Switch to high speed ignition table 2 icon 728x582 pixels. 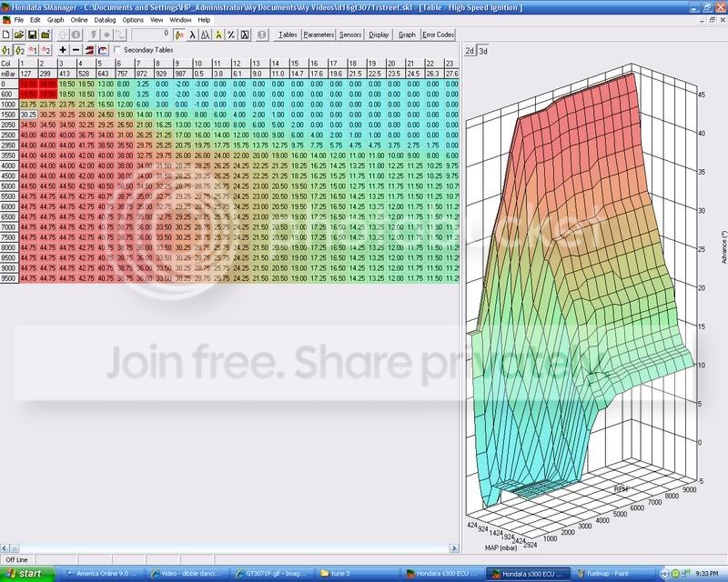point(19,50)
